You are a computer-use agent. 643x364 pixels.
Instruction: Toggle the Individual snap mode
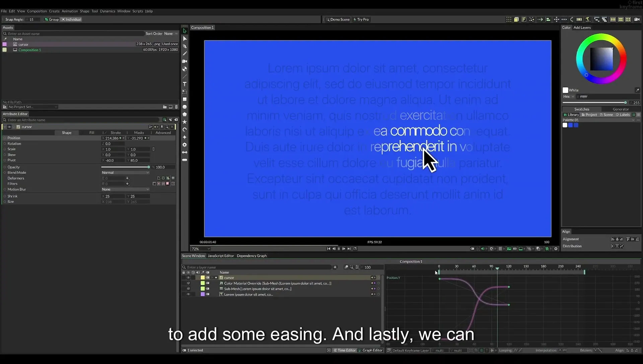click(71, 19)
